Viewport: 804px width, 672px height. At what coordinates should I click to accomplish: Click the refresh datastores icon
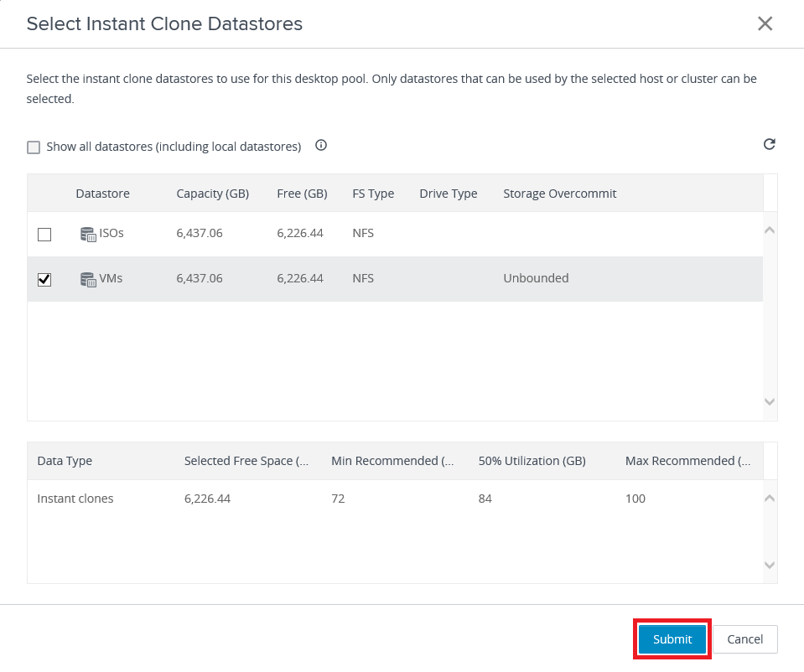tap(769, 145)
